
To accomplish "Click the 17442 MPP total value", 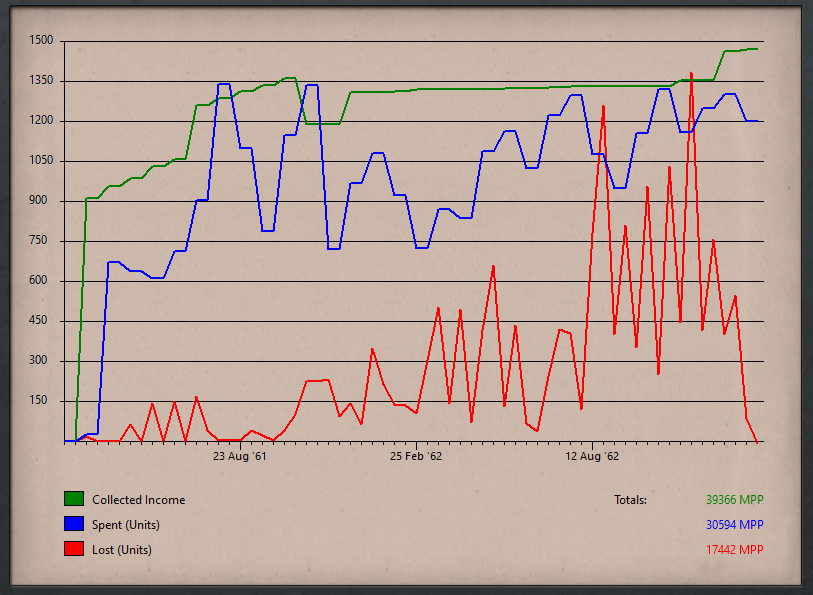I will point(735,549).
